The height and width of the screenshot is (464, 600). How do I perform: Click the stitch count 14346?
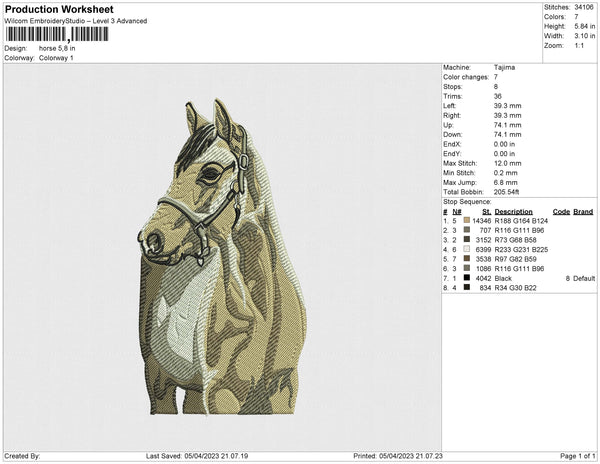[481, 221]
